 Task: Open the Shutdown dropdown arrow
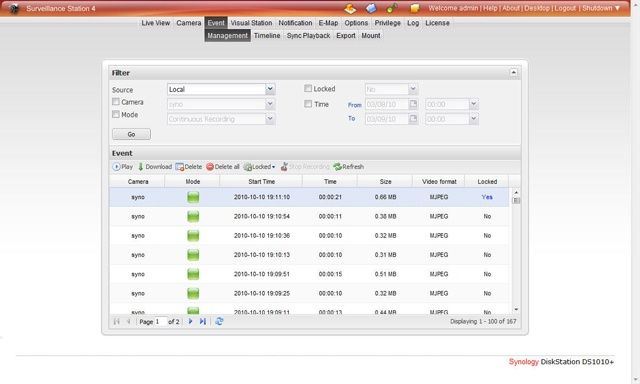[617, 8]
